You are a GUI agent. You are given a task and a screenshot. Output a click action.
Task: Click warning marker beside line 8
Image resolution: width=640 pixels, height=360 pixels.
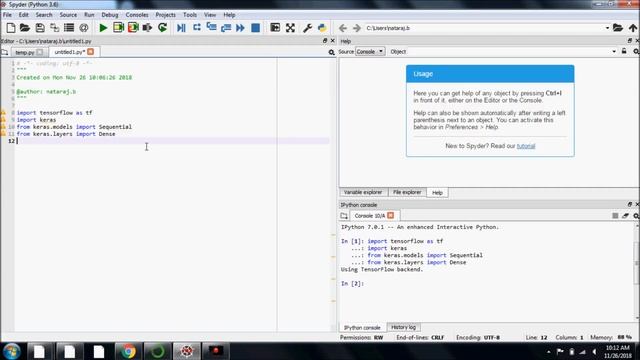point(3,113)
